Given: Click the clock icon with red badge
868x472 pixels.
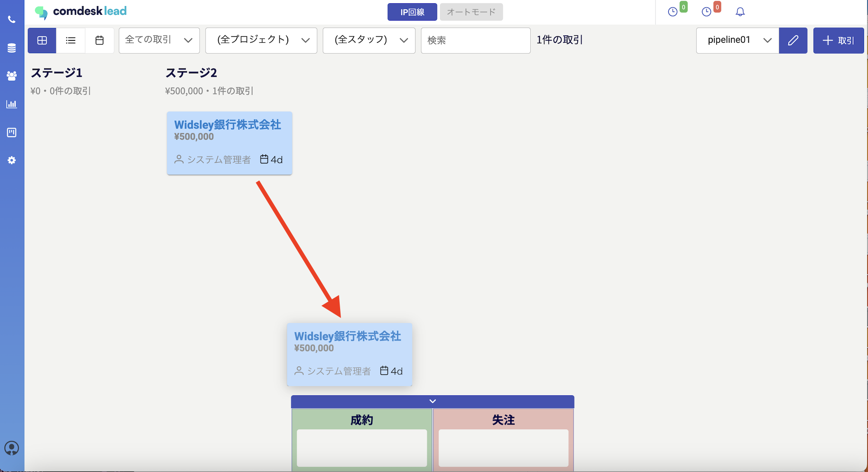Looking at the screenshot, I should pos(706,12).
